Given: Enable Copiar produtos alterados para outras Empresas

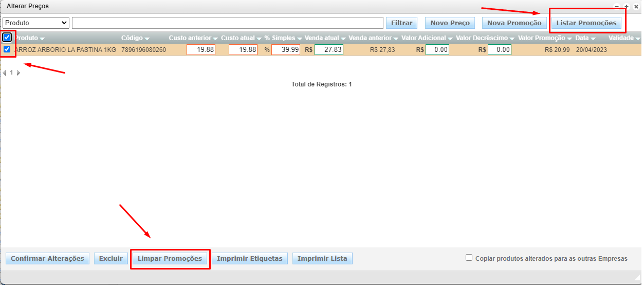Looking at the screenshot, I should pos(469,258).
